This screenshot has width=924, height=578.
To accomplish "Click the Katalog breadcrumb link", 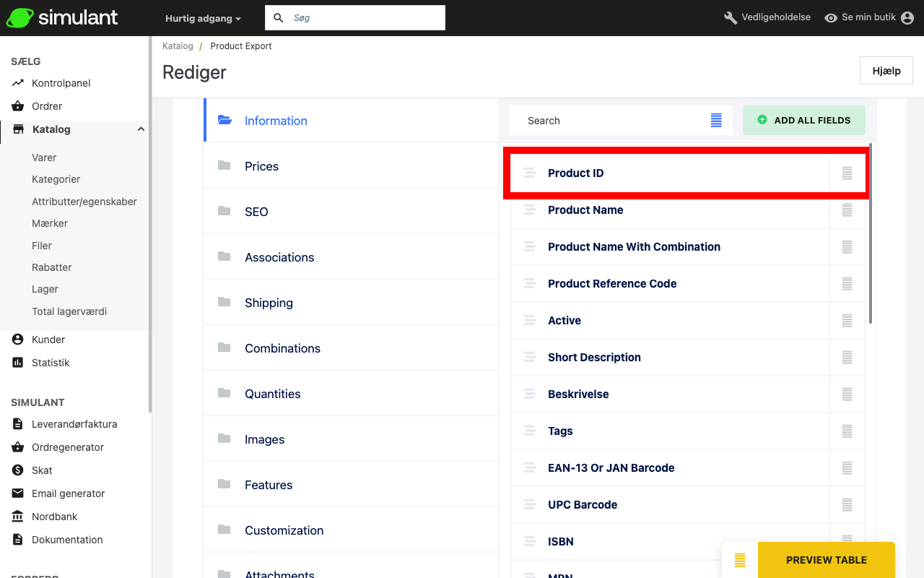I will pos(178,46).
